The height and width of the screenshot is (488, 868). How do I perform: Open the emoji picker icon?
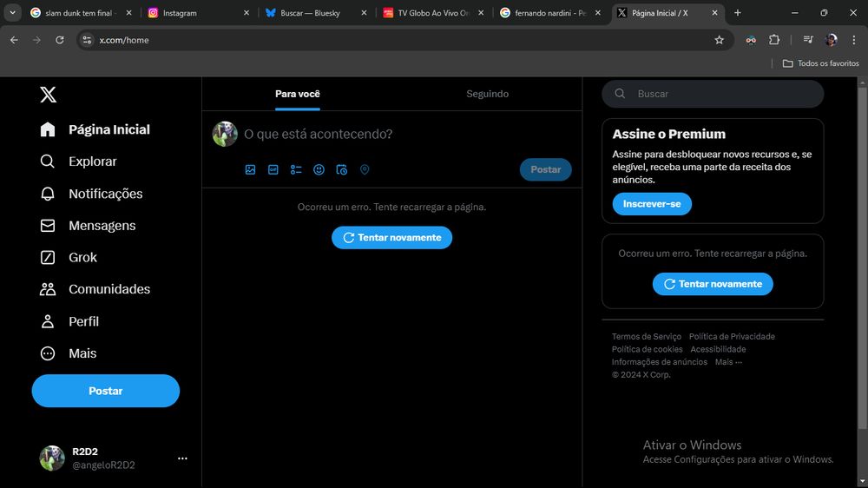pyautogui.click(x=319, y=169)
